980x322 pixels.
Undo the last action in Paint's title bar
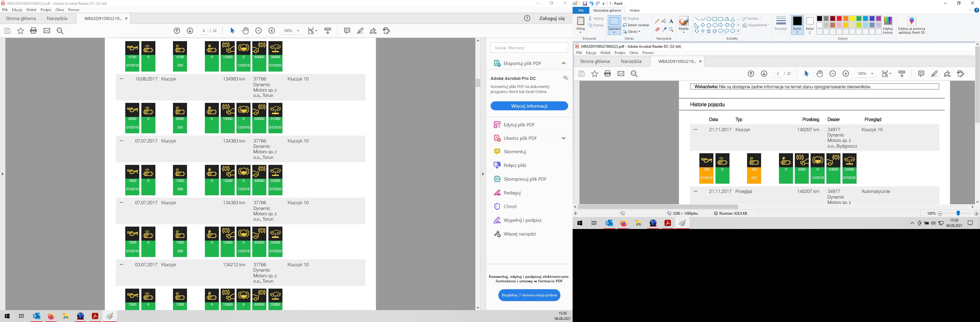coord(591,3)
